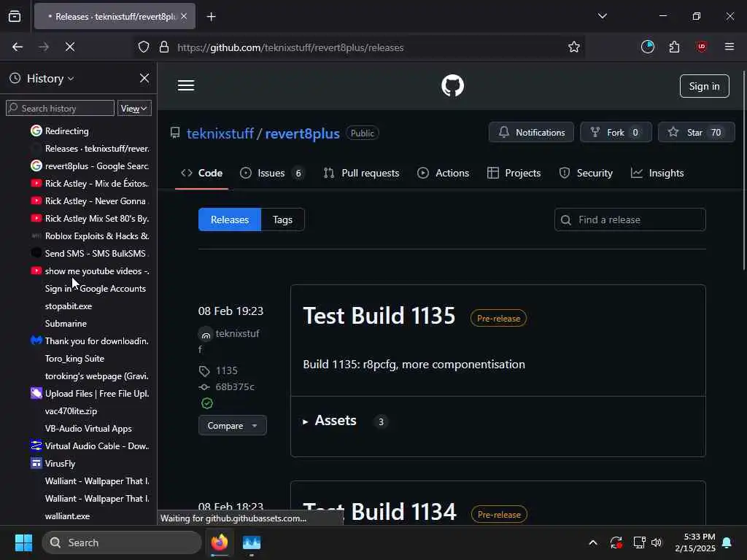Open Roblox Exploits & Hacks history entry
The image size is (747, 560).
coord(90,236)
